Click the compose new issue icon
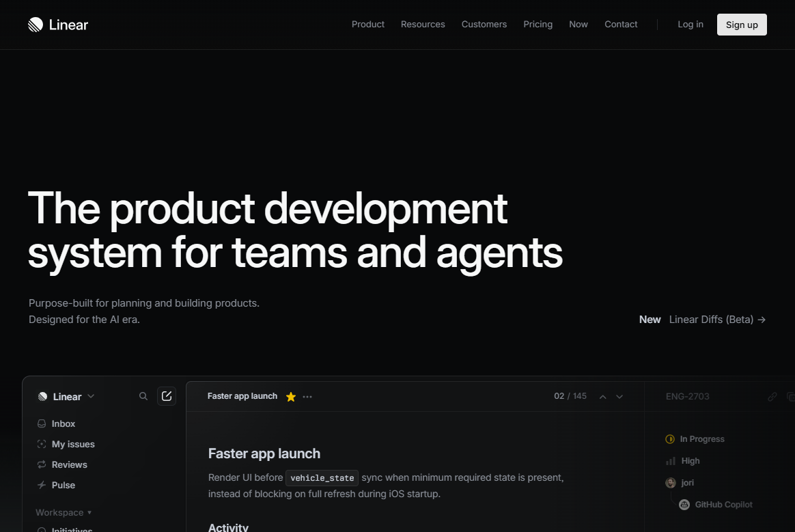The image size is (795, 532). (167, 396)
